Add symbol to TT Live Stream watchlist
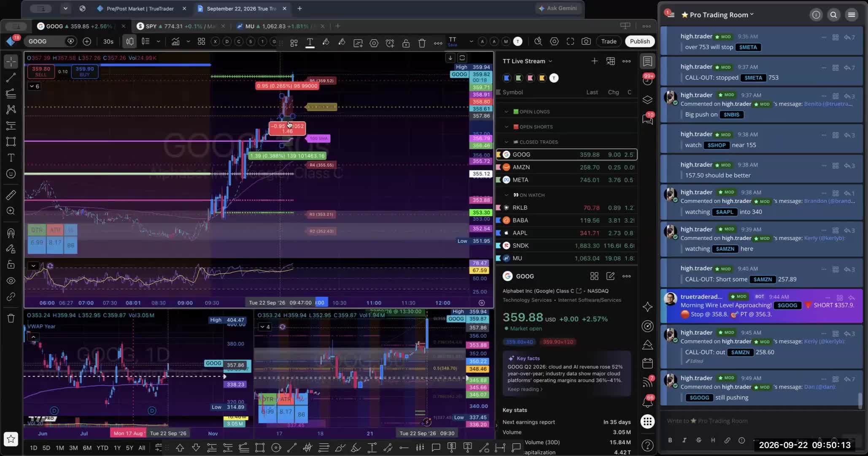 coord(594,61)
